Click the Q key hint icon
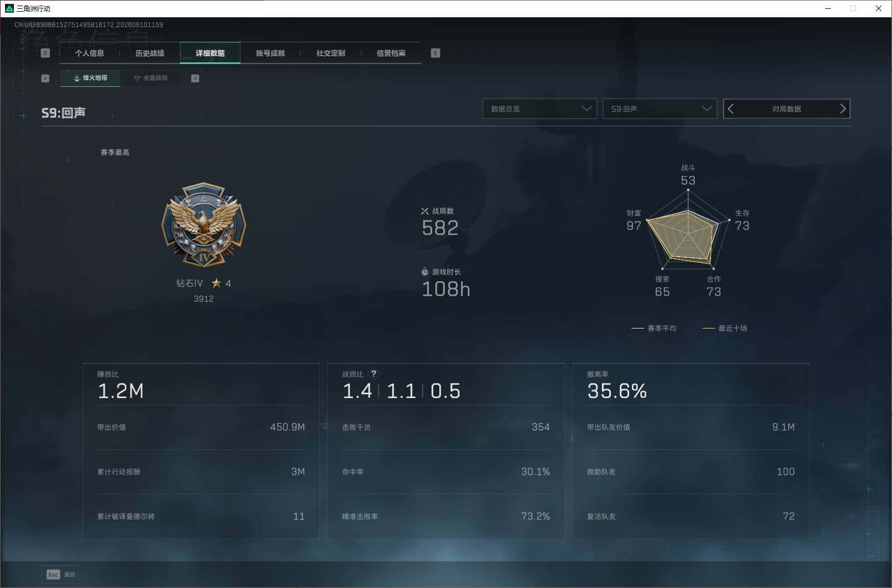Viewport: 892px width, 588px height. pyautogui.click(x=46, y=53)
